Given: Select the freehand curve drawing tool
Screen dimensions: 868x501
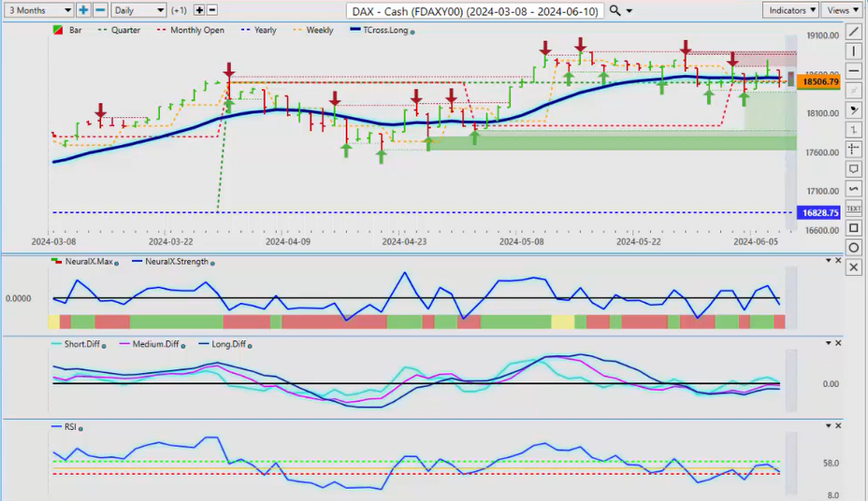Looking at the screenshot, I should 854,189.
